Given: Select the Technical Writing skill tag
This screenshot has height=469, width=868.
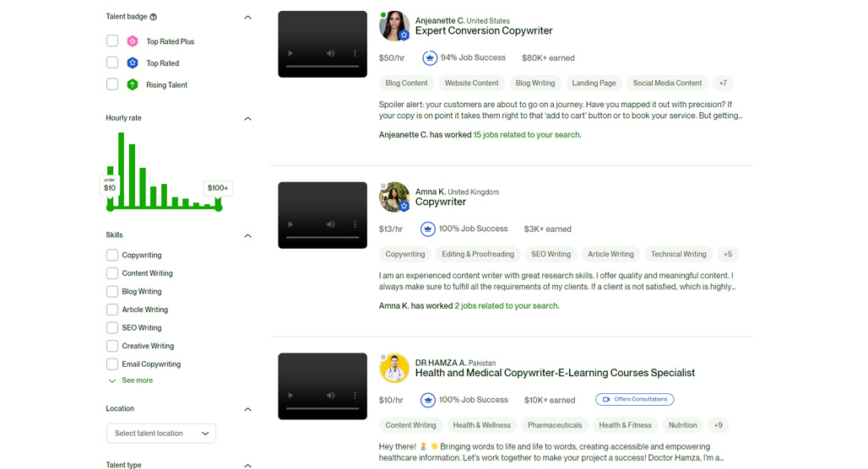Looking at the screenshot, I should [x=678, y=254].
